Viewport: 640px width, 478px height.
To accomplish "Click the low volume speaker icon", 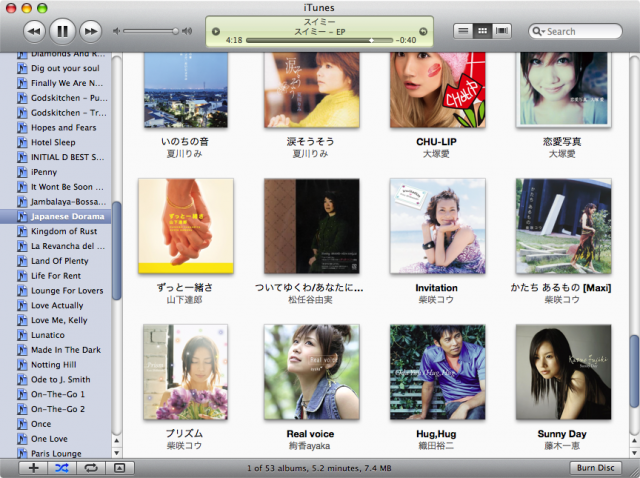I will 116,31.
